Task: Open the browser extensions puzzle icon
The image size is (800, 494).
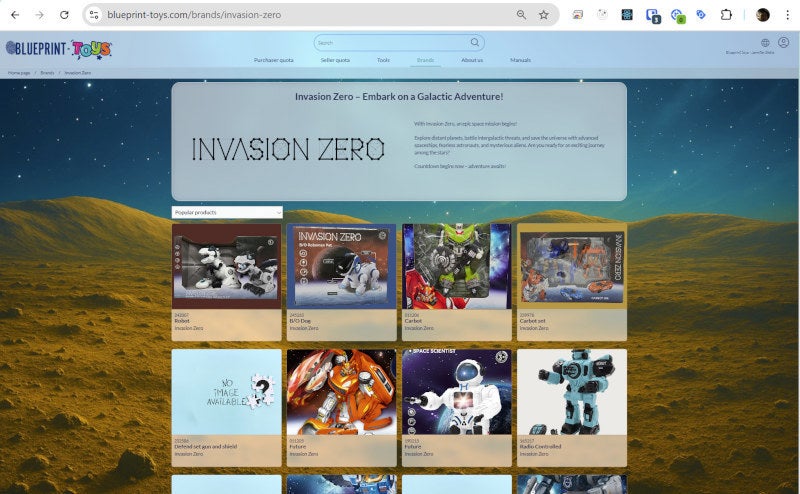Action: point(726,15)
